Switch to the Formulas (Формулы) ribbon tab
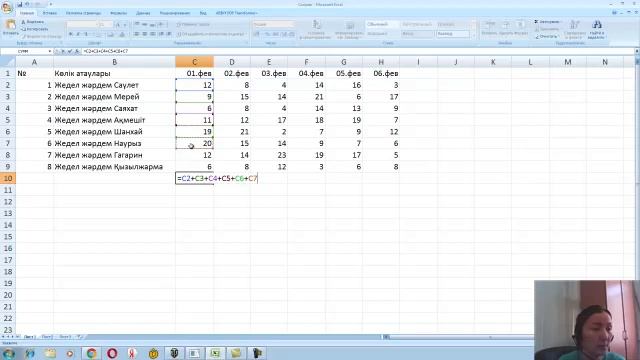Screen dimensions: 640x360 (x=118, y=13)
